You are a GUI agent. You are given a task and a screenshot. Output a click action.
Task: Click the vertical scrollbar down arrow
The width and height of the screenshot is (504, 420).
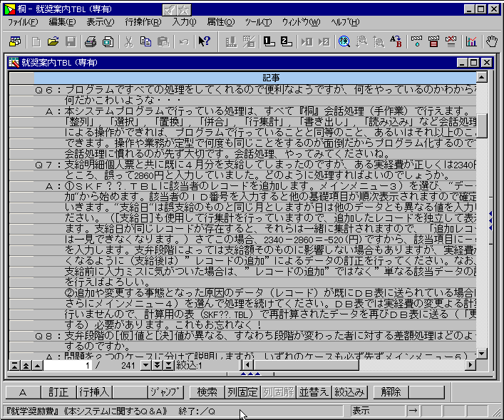[x=482, y=353]
